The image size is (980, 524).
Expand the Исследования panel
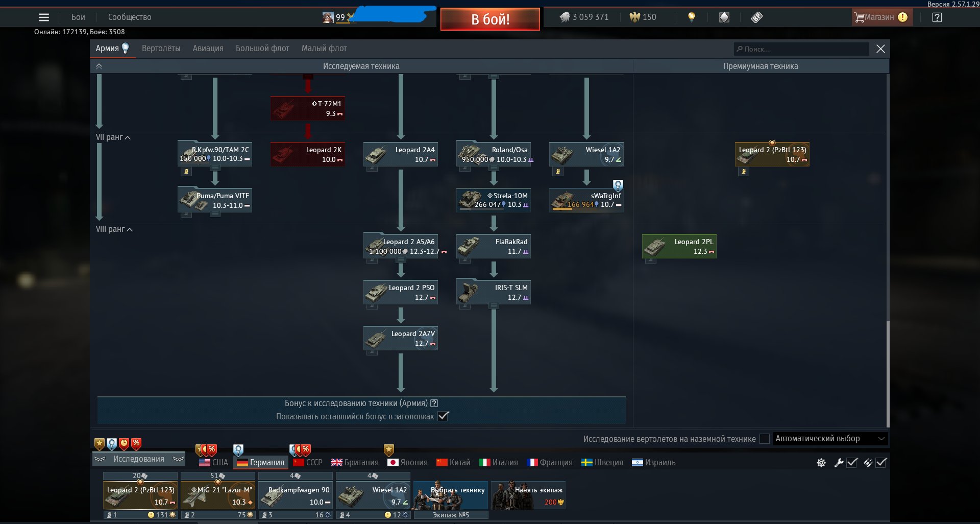tap(138, 459)
